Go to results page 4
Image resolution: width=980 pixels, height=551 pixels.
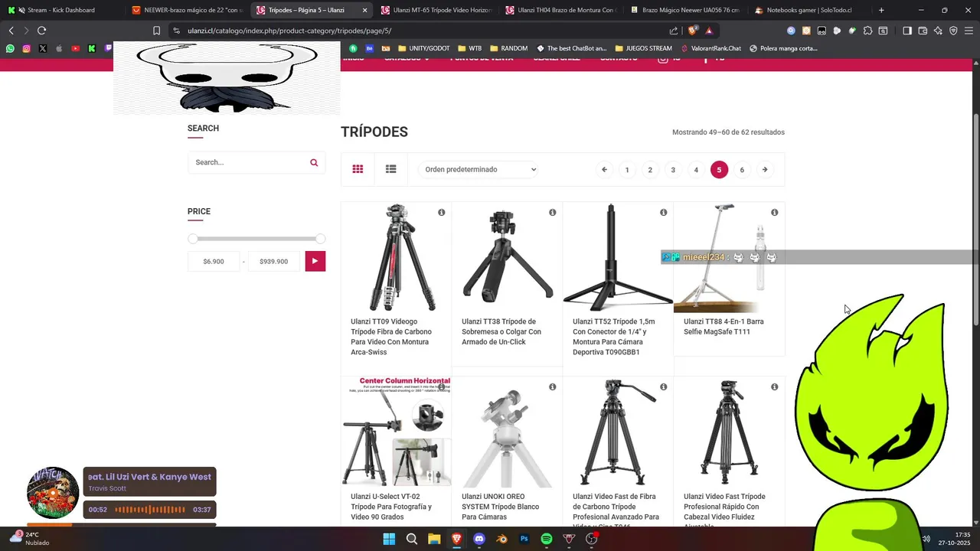[x=696, y=170]
